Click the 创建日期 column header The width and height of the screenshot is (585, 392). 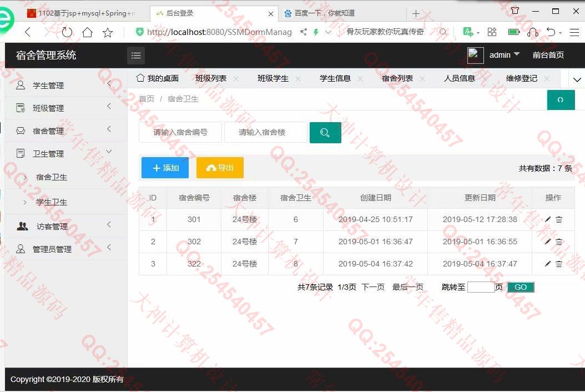coord(375,198)
